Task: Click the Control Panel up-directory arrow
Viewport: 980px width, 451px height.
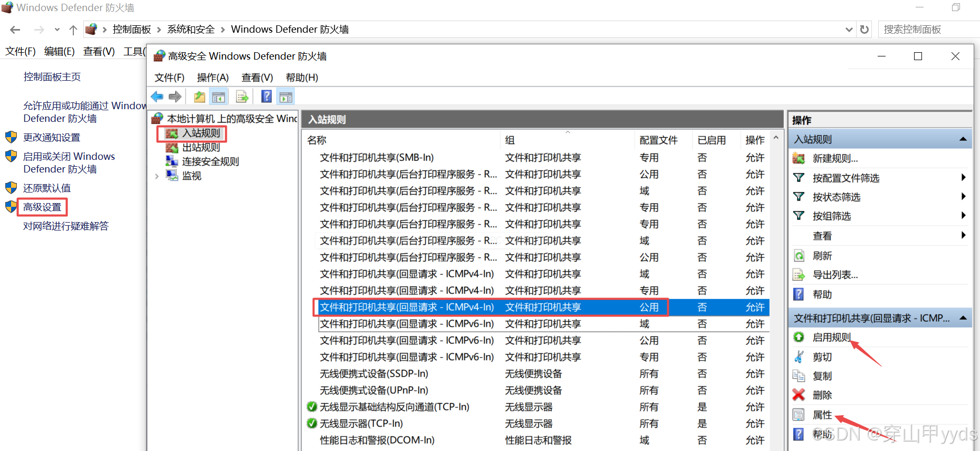Action: 73,30
